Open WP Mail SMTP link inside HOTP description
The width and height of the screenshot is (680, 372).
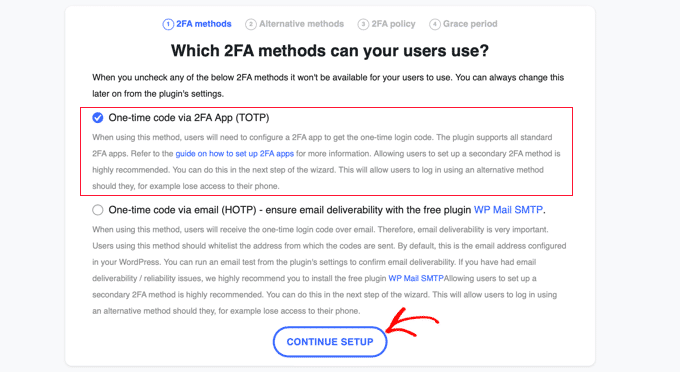415,278
